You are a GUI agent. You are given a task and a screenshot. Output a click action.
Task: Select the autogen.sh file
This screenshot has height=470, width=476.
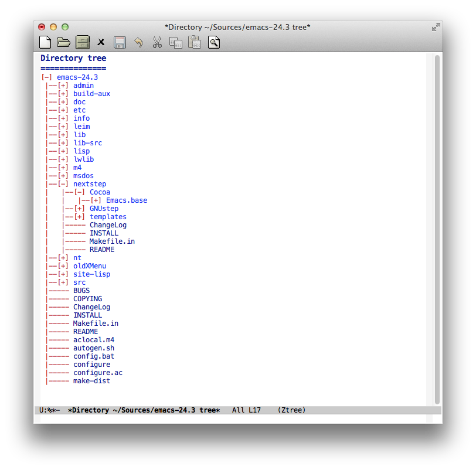[x=94, y=348]
